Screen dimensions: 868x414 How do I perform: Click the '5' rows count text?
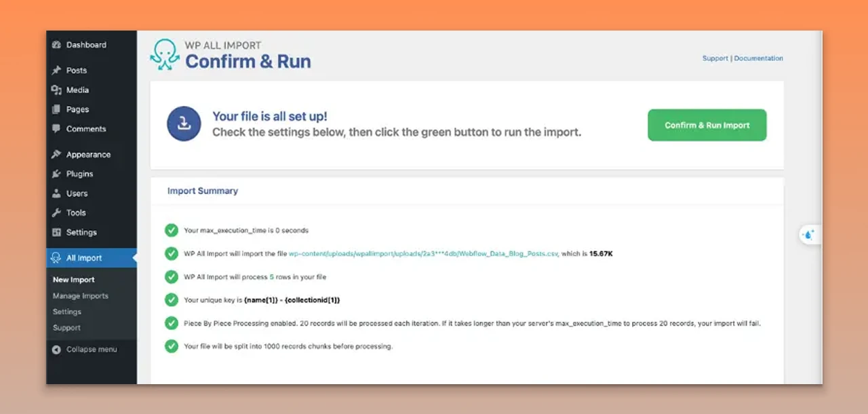click(271, 277)
